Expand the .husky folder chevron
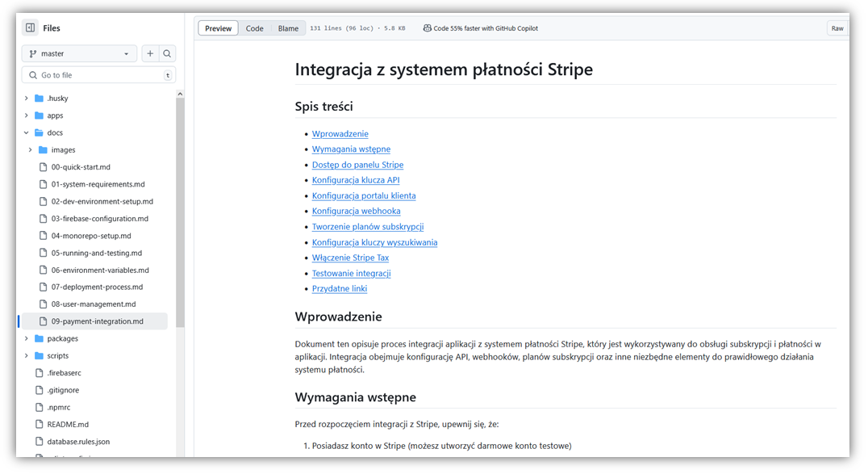This screenshot has width=868, height=474. (26, 99)
